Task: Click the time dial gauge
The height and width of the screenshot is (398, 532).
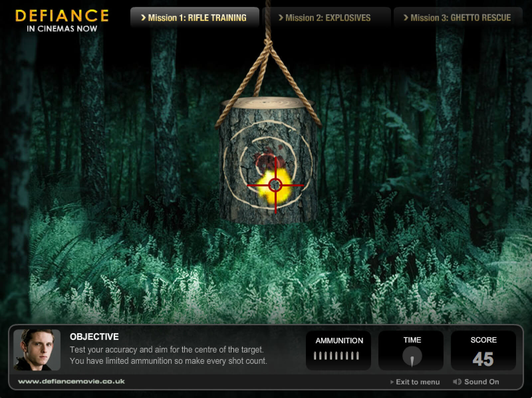Action: pyautogui.click(x=412, y=356)
